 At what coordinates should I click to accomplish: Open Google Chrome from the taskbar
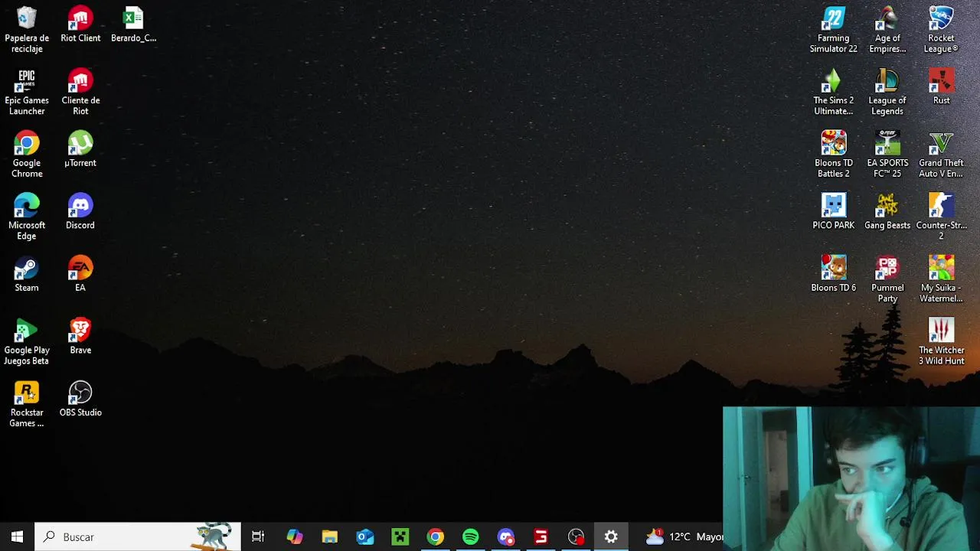(435, 537)
